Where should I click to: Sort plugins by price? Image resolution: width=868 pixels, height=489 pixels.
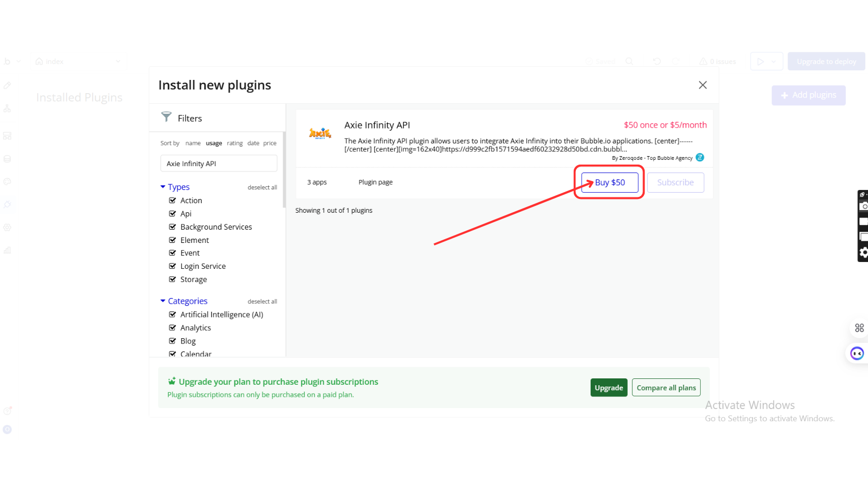coord(270,143)
